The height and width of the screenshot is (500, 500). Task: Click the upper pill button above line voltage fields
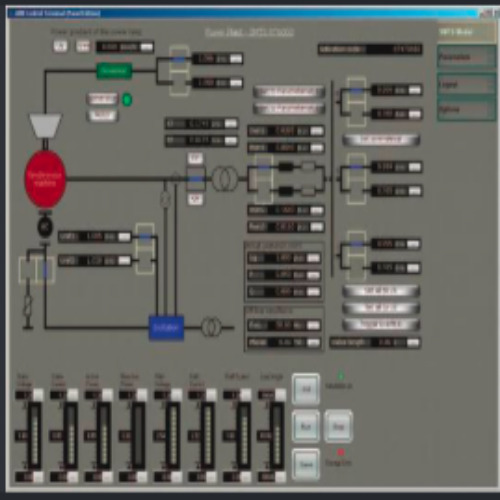(x=289, y=91)
